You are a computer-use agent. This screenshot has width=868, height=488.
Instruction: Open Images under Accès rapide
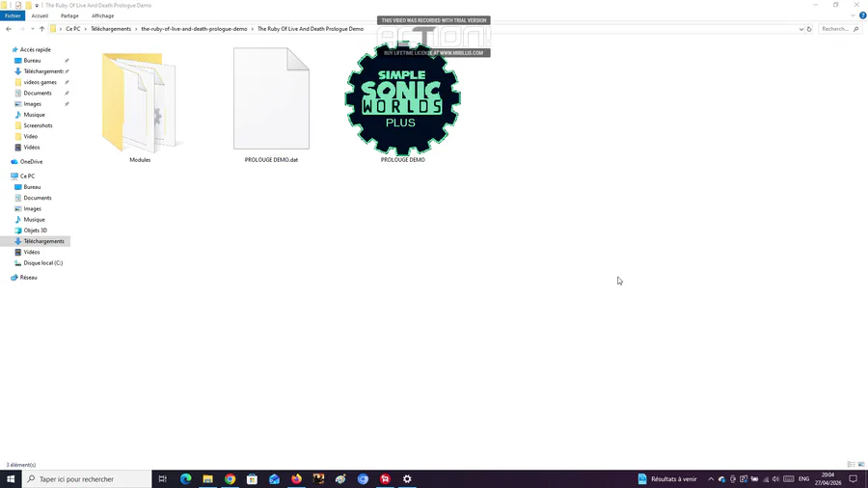(32, 104)
